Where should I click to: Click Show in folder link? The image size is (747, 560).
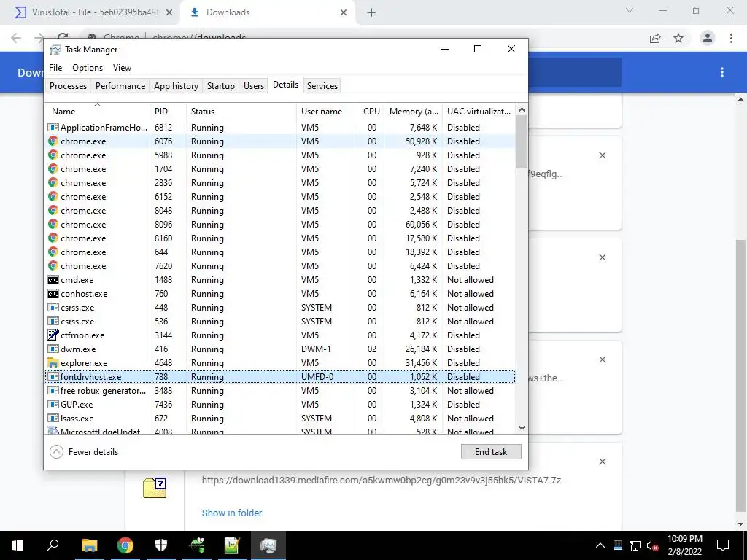click(231, 513)
